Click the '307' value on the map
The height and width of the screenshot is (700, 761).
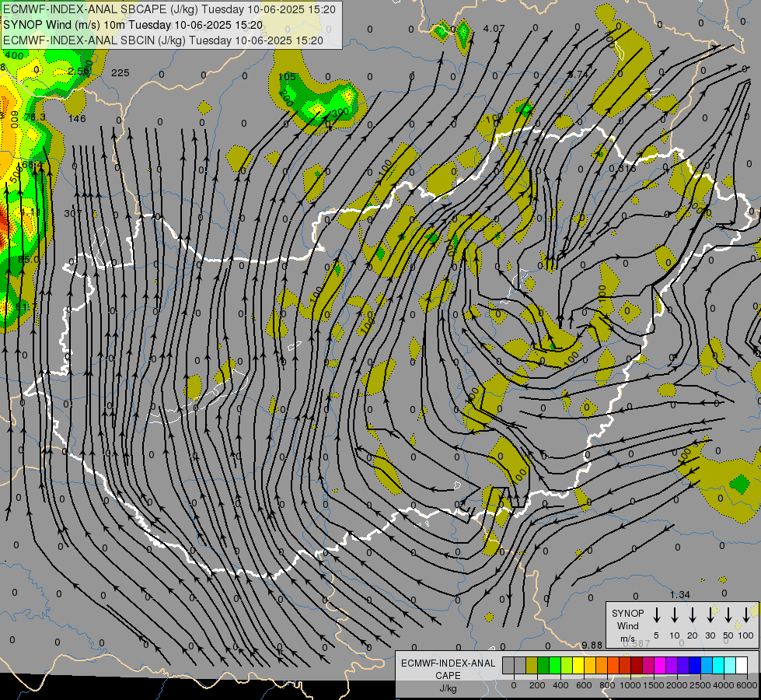[73, 213]
